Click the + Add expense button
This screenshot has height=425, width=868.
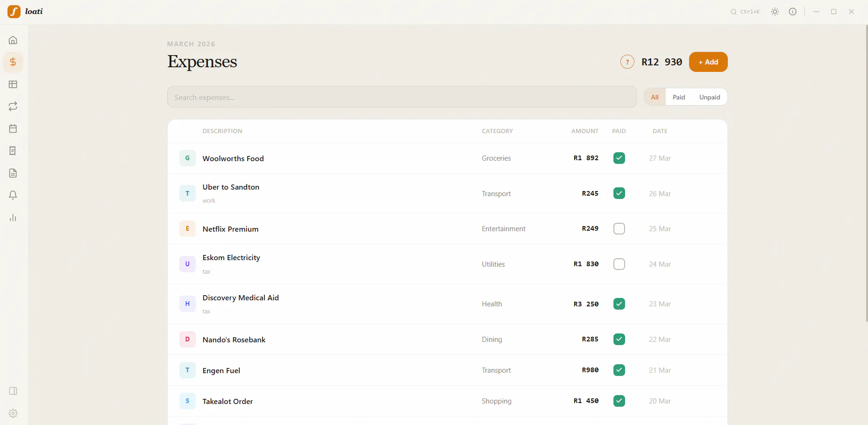[708, 62]
